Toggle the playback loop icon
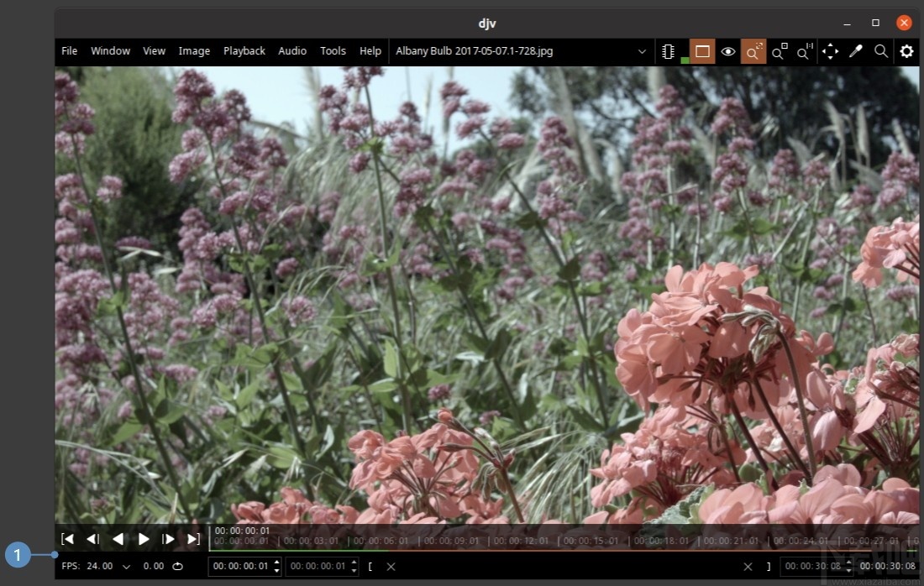This screenshot has width=924, height=586. pos(177,567)
